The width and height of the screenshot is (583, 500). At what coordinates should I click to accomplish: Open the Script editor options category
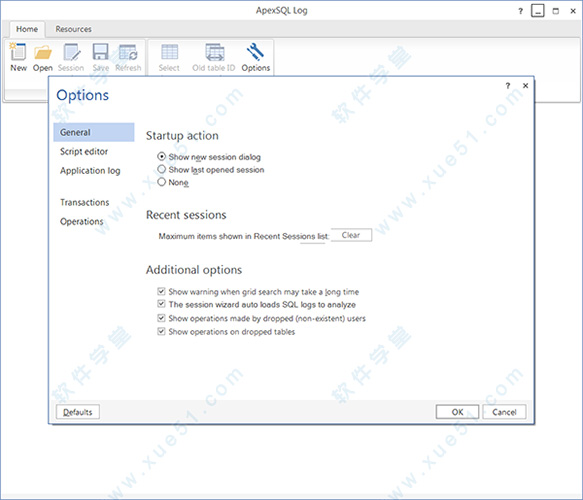84,152
